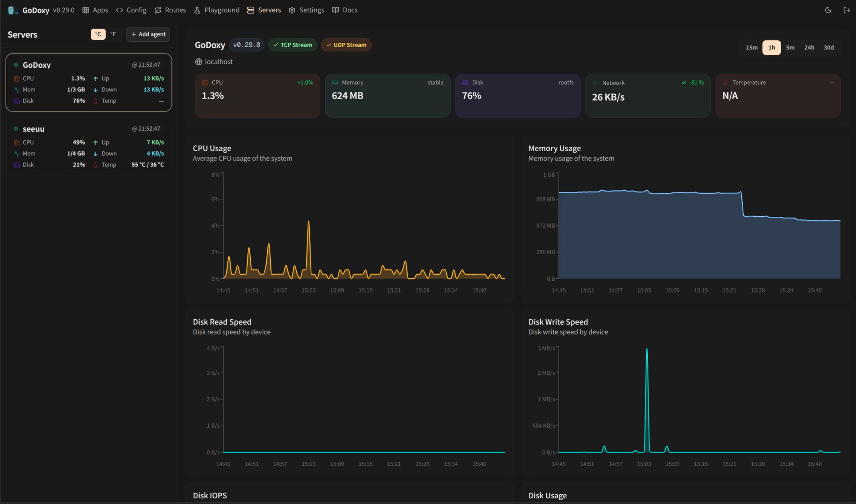The image size is (856, 504).
Task: Select the 1h time range
Action: pyautogui.click(x=772, y=48)
